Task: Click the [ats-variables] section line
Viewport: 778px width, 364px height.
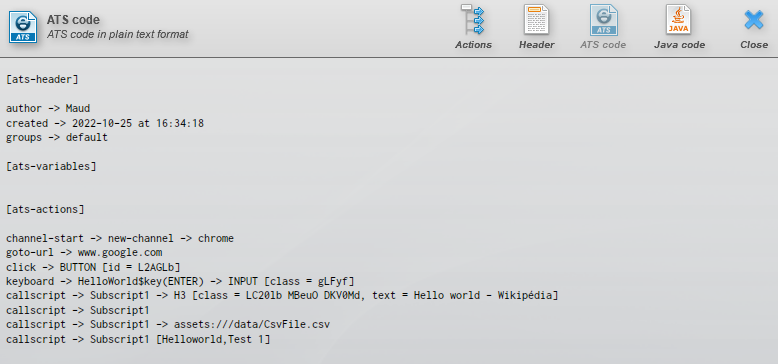Action: point(51,166)
